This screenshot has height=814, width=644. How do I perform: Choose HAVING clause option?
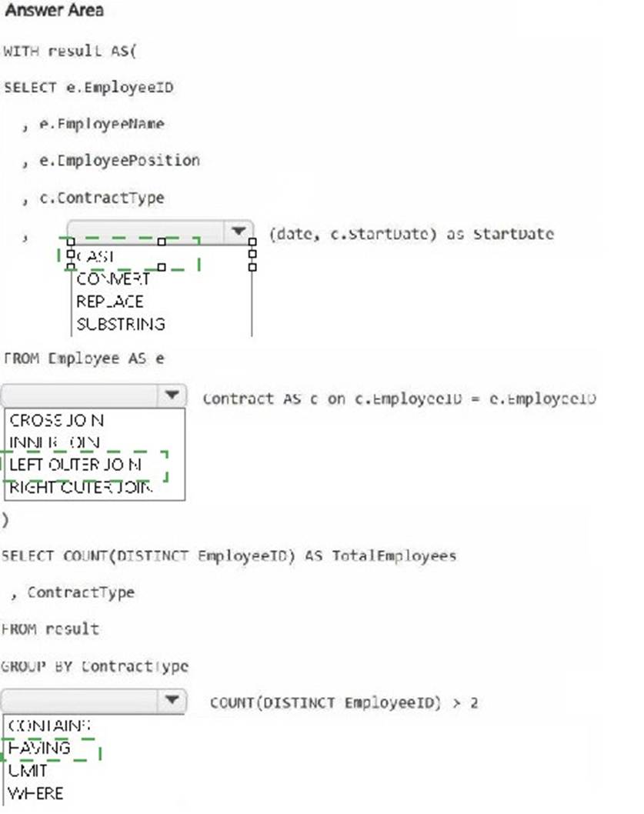click(x=39, y=748)
